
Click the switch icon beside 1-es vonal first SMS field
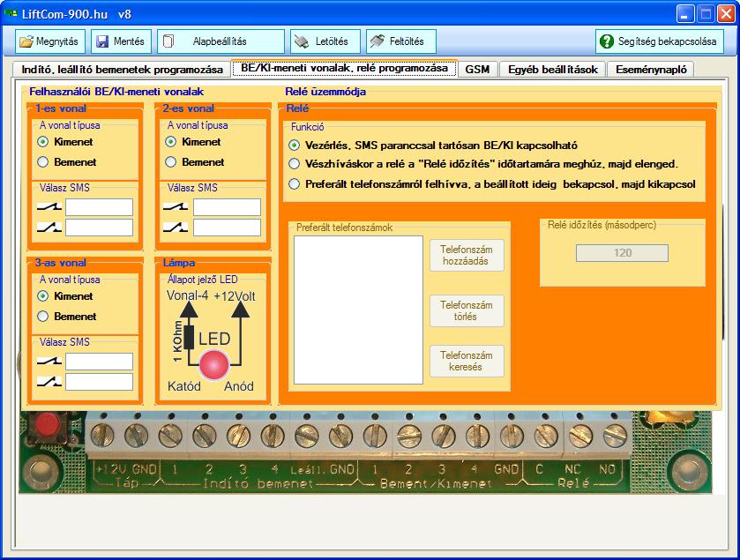[49, 206]
